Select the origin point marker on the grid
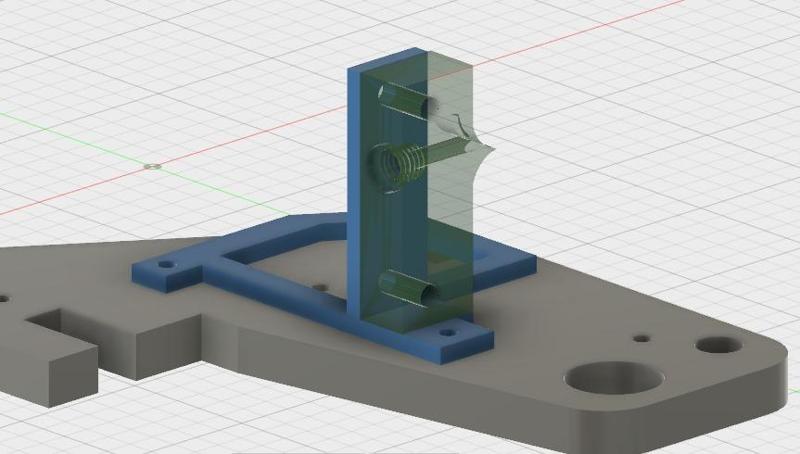 [153, 166]
